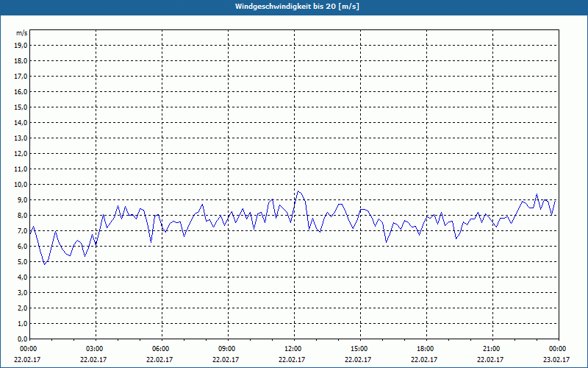
Task: Click the 00:00 time label above 23.02.17
Action: point(558,349)
